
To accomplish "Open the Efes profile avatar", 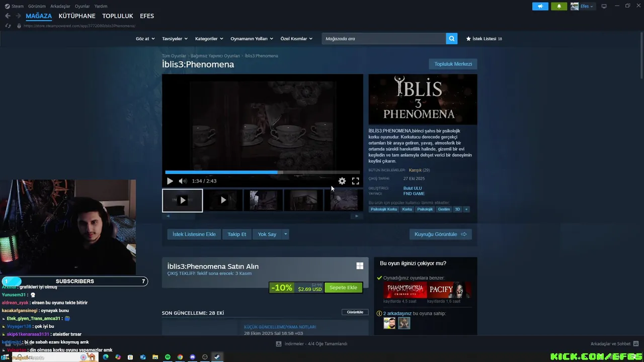I will [x=575, y=6].
